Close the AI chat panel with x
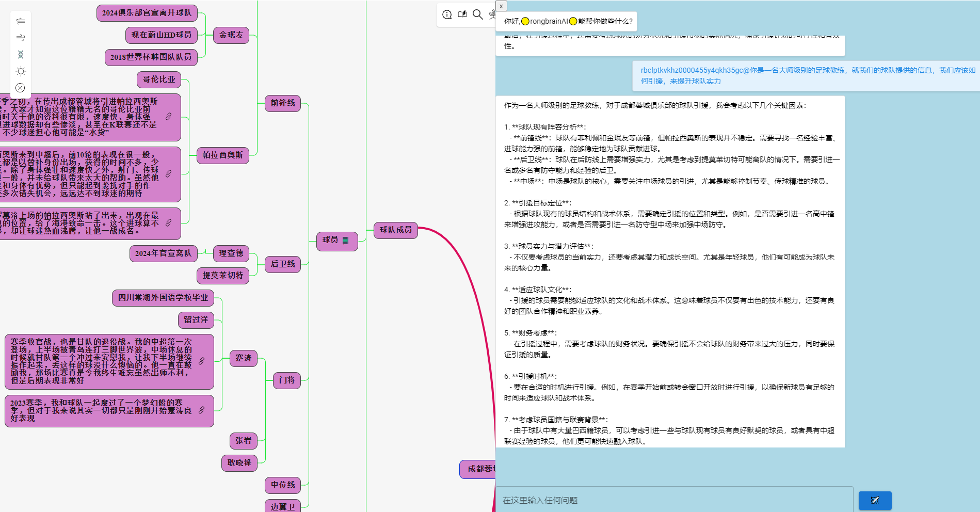Image resolution: width=980 pixels, height=512 pixels. [x=501, y=6]
